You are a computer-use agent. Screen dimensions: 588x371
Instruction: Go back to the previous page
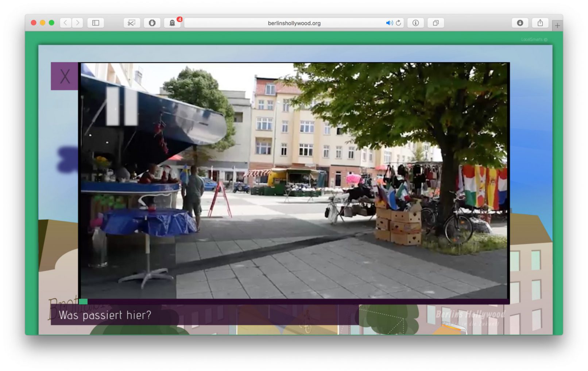(x=66, y=23)
